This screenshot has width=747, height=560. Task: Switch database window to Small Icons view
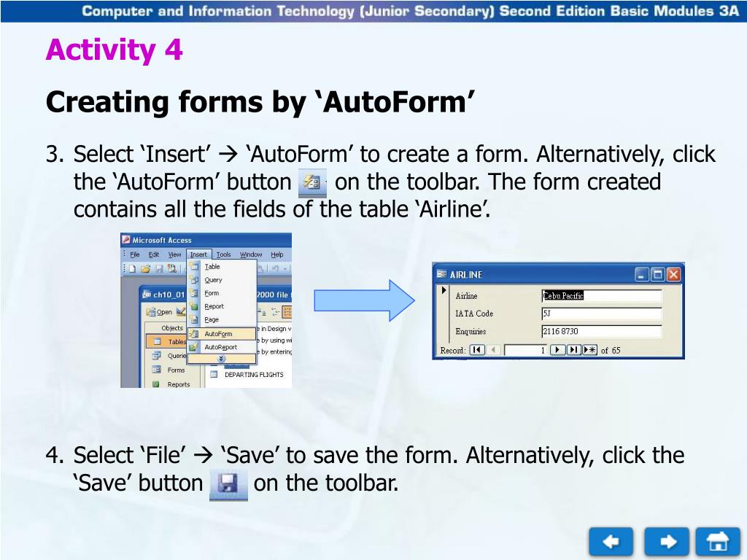(275, 312)
